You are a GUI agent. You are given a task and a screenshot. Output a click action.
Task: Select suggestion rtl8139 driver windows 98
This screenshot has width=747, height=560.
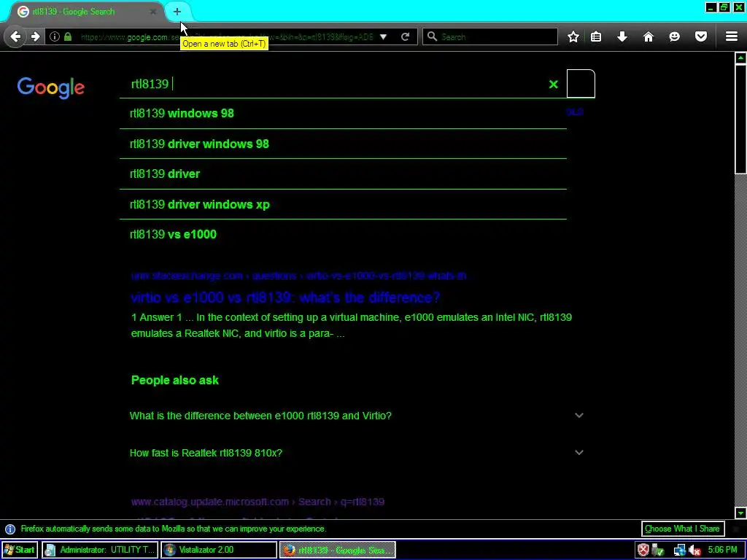tap(343, 144)
